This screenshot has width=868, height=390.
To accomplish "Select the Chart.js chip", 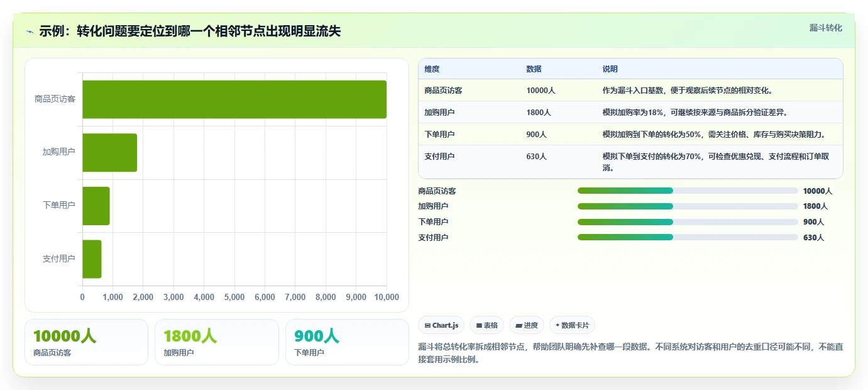I will click(x=441, y=325).
